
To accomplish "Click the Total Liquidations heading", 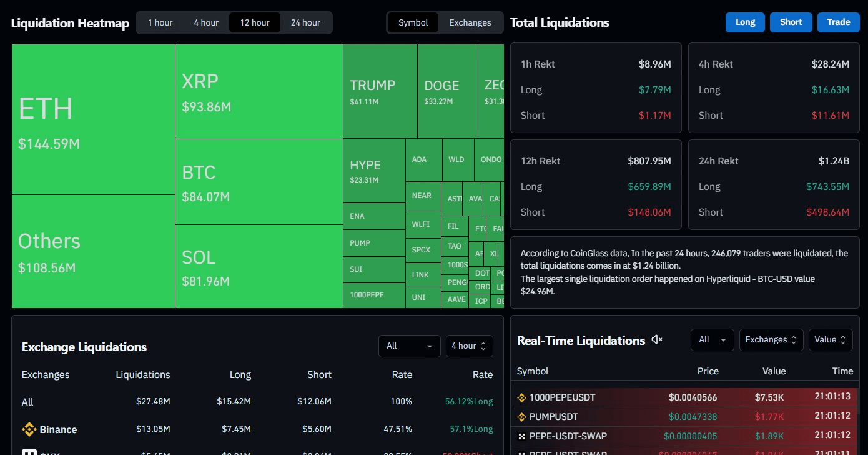I will [x=560, y=22].
